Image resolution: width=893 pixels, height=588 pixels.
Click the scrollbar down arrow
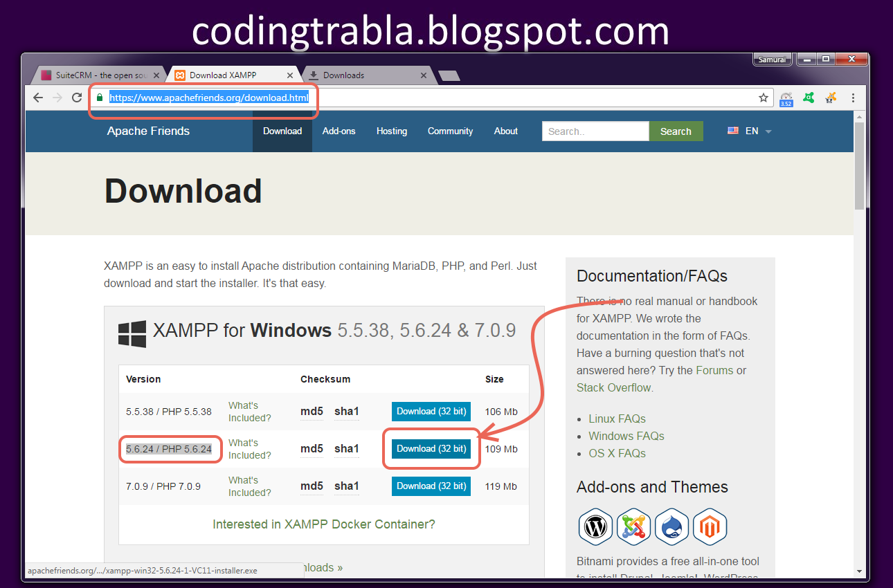pyautogui.click(x=859, y=571)
